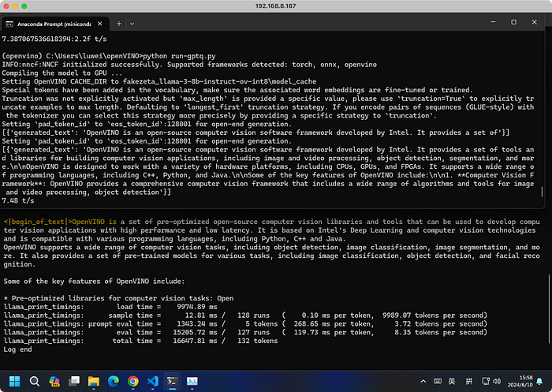Click the '<|begin_of_text|>OpenVINO is' yellow text
The height and width of the screenshot is (392, 552).
coord(60,222)
